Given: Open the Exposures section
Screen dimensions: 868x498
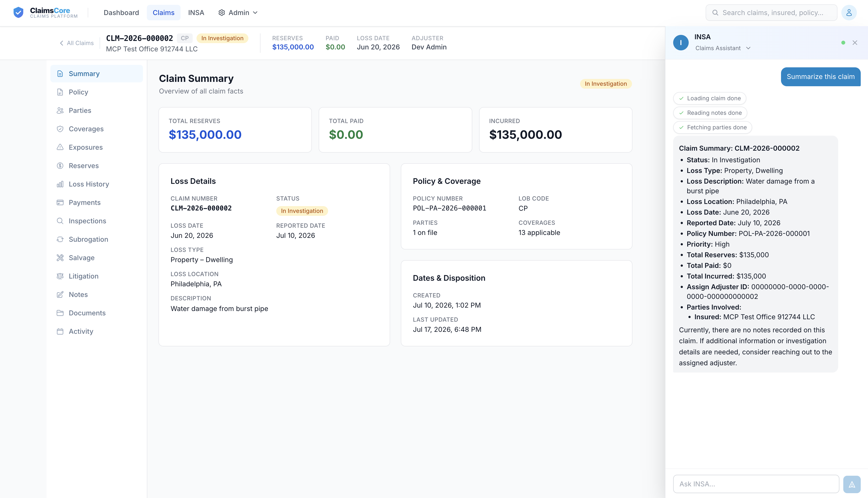Looking at the screenshot, I should [x=96, y=148].
